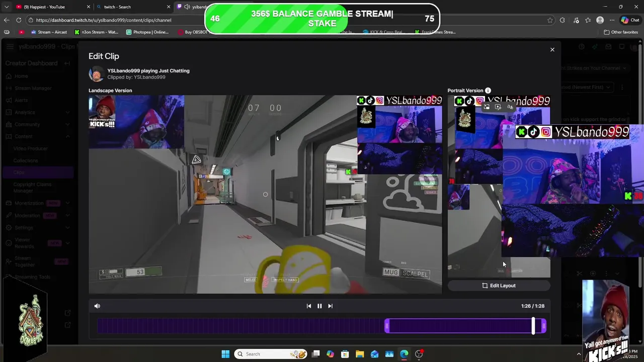The width and height of the screenshot is (644, 362).
Task: Open the Buy OBSBOT bookmark
Action: (193, 32)
